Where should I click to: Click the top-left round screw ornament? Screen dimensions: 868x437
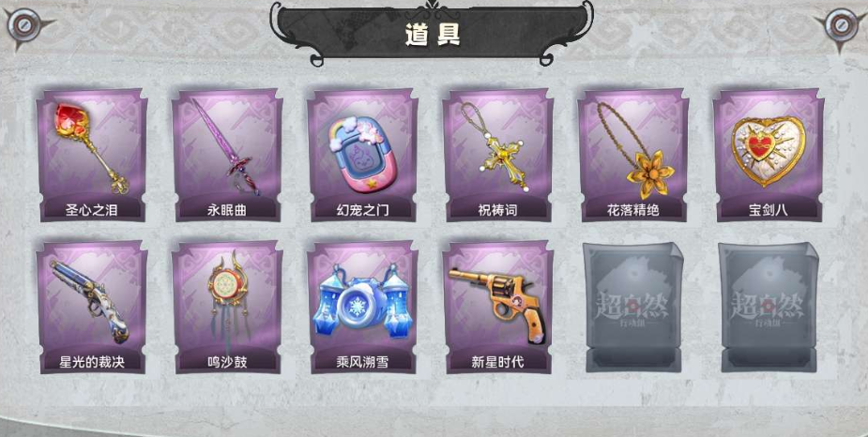[23, 25]
